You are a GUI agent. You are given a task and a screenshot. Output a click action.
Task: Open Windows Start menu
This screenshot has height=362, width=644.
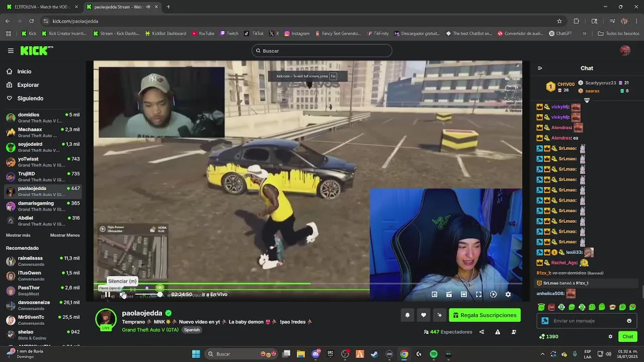196,354
